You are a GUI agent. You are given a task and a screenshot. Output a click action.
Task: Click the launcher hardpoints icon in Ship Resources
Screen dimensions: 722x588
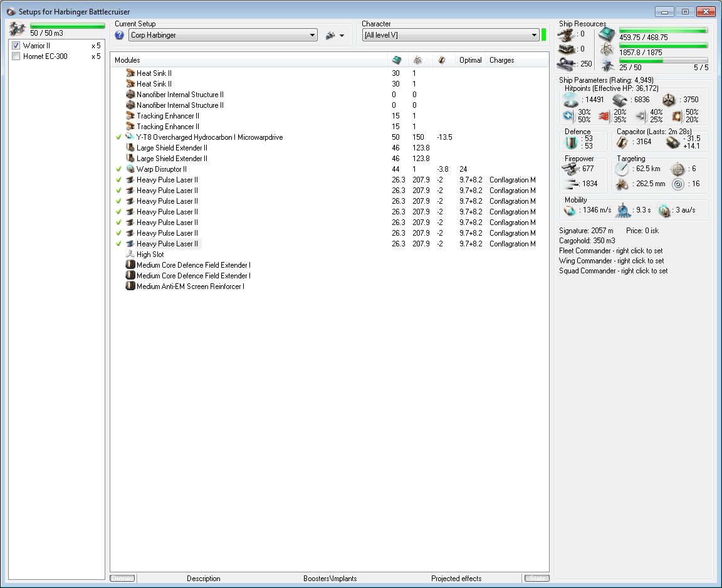[x=565, y=49]
